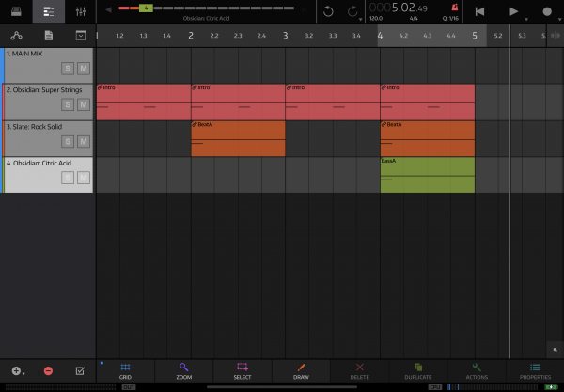Mute the Obsidian: Citric Acid track

(x=84, y=178)
